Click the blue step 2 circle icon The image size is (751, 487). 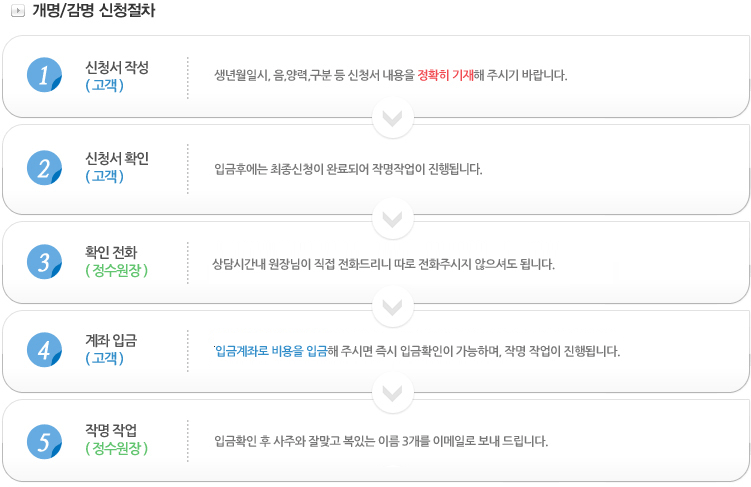(x=44, y=168)
